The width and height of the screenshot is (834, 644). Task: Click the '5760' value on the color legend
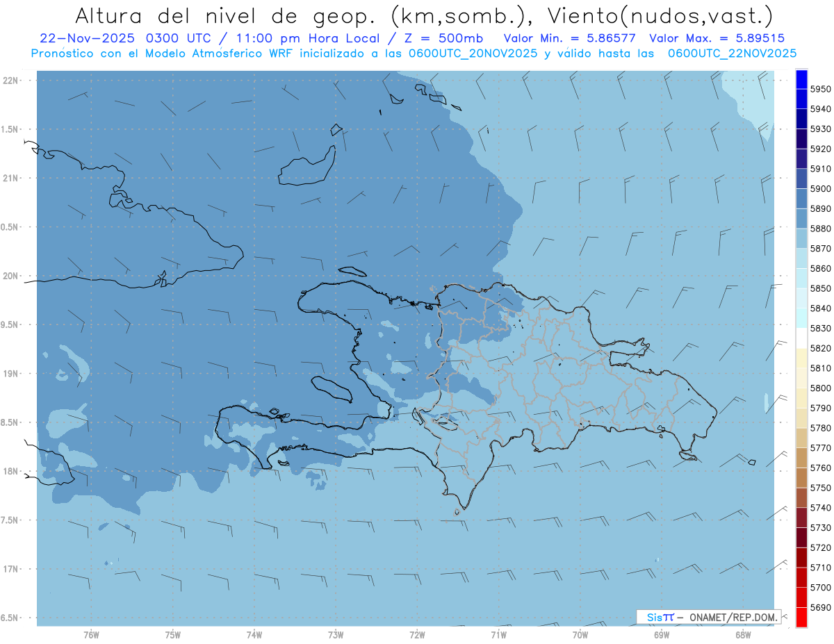pos(819,468)
